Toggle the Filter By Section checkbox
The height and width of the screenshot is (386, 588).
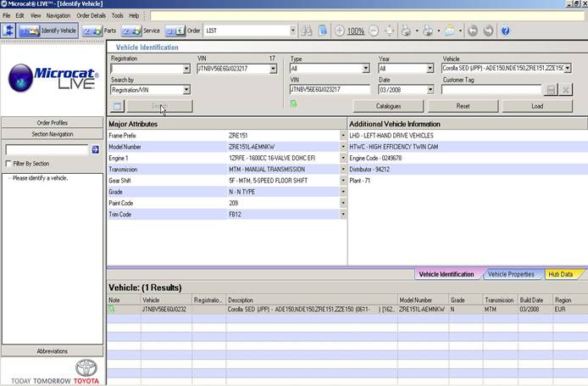click(x=8, y=164)
